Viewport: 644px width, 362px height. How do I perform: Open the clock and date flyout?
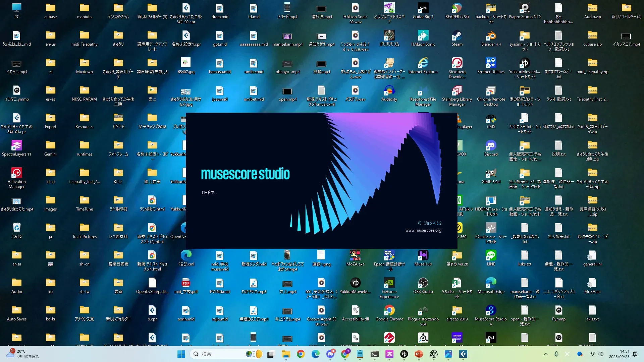619,354
